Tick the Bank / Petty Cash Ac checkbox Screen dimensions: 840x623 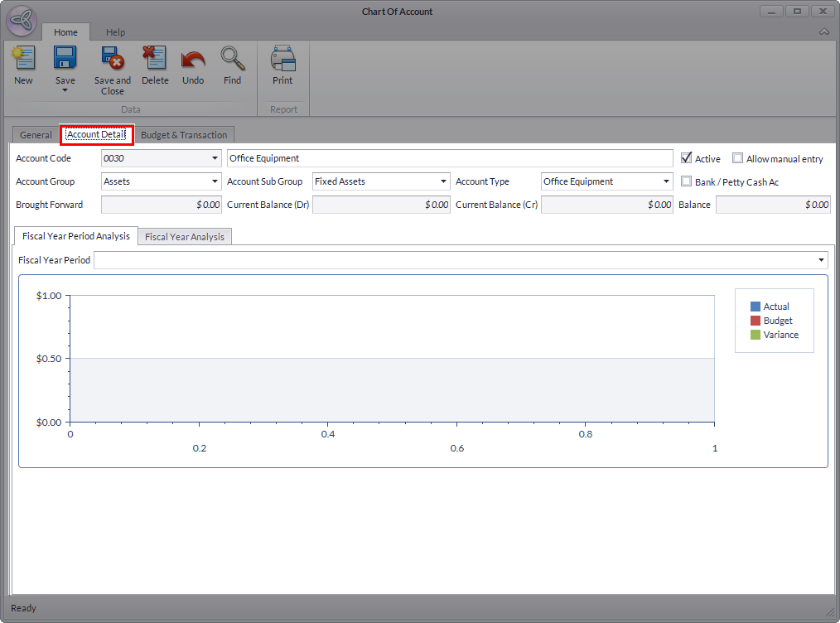click(686, 181)
